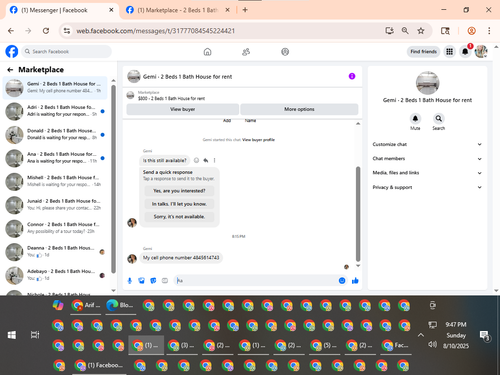Open Junaid conversation in chat list
Screen dimensions: 500x375
(x=55, y=205)
